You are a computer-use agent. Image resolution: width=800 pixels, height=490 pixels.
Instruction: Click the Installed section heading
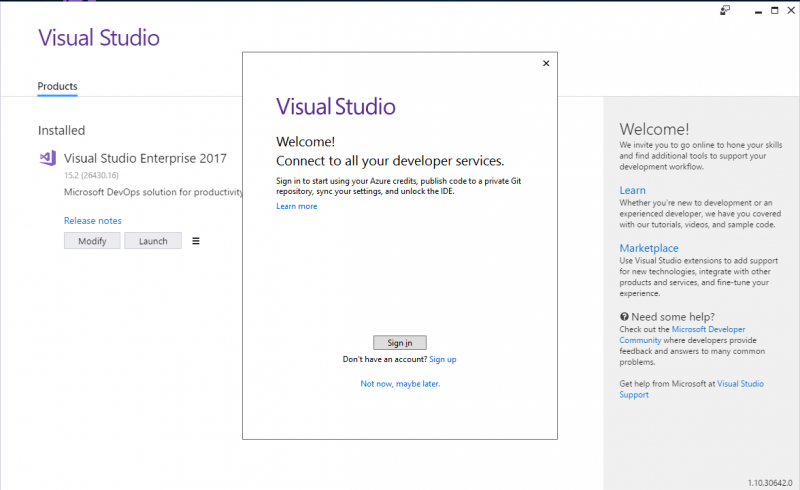61,130
